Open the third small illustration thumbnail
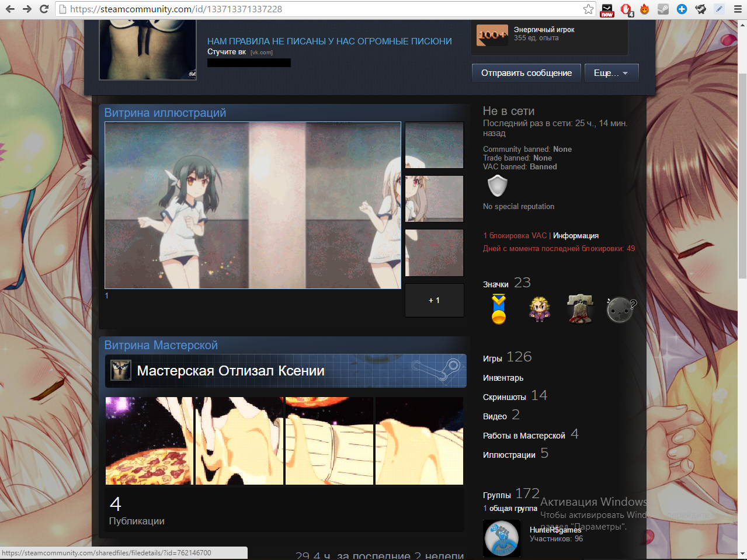747x560 pixels. pos(434,252)
